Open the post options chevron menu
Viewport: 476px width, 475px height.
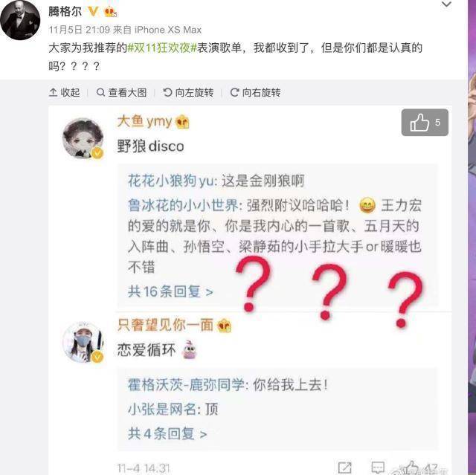(x=446, y=4)
